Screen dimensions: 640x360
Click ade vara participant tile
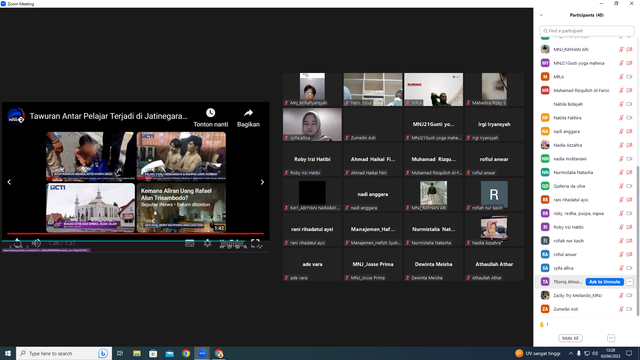coord(312,264)
